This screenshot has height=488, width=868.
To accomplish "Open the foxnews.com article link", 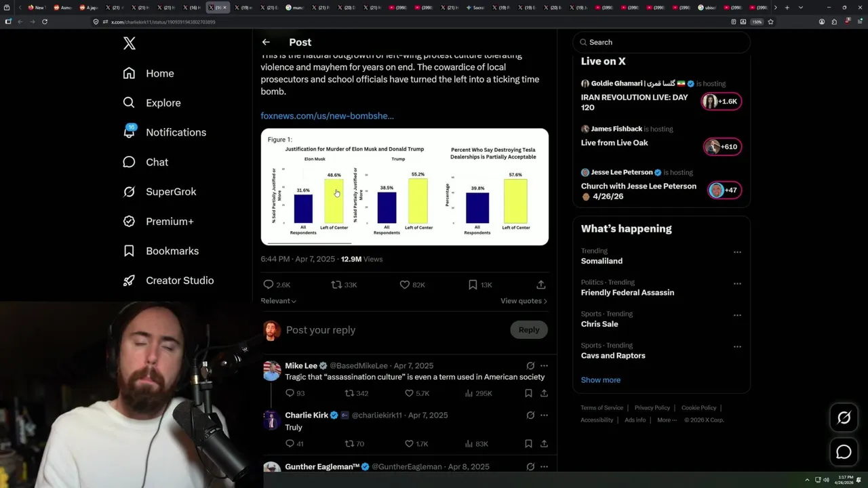I will click(327, 116).
